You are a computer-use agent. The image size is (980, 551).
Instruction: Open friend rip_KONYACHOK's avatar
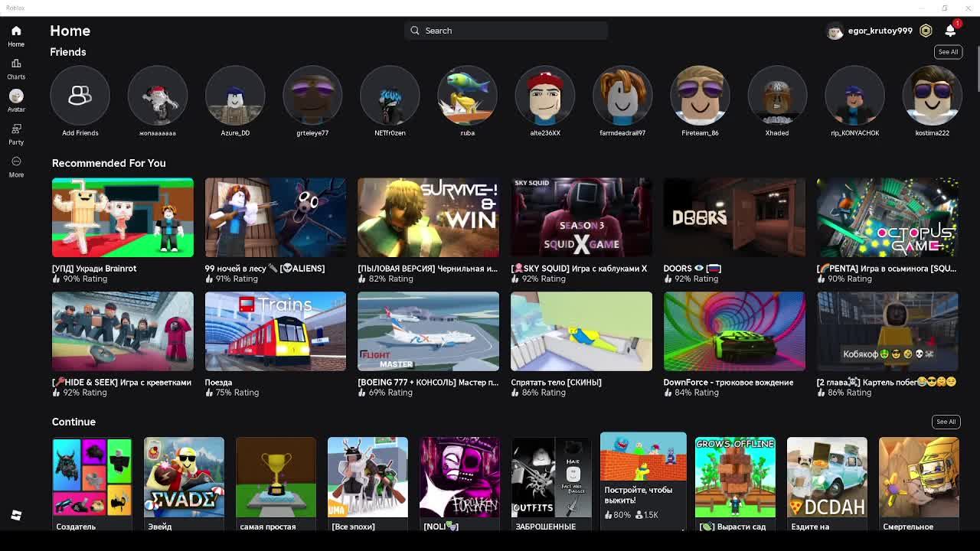854,96
